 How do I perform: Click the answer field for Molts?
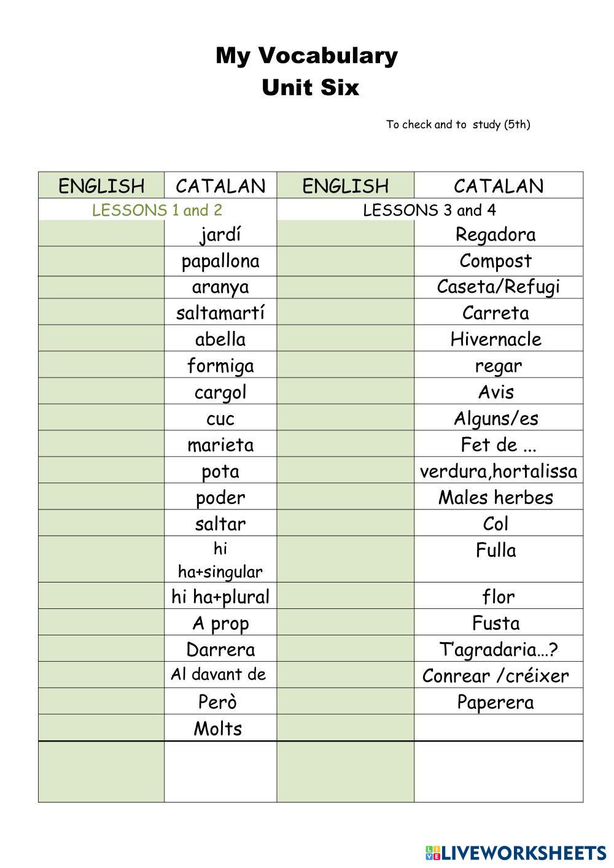101,728
